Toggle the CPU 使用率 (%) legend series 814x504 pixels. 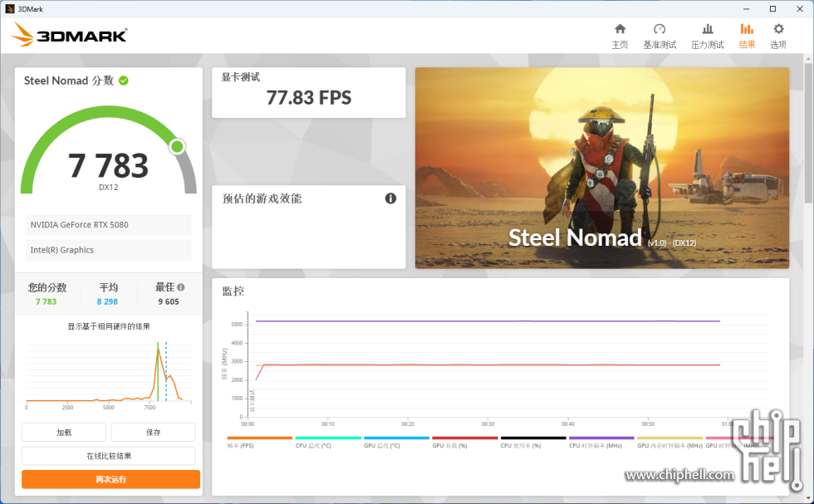click(x=533, y=443)
